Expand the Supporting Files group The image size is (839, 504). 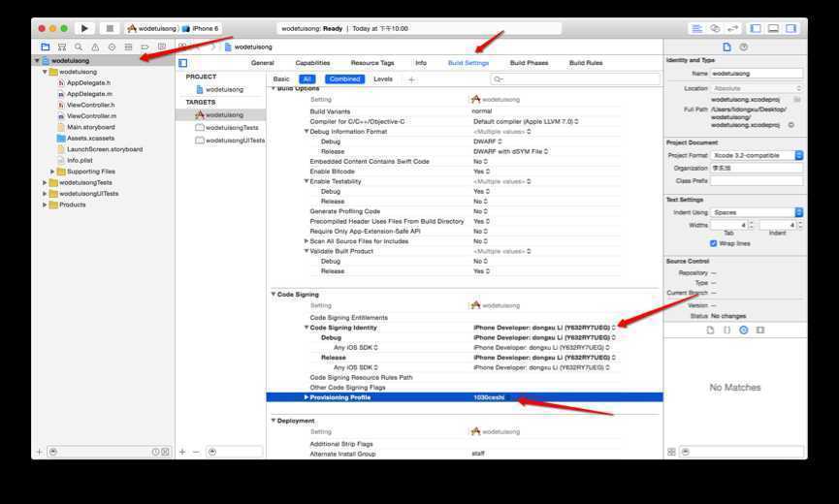pos(52,172)
